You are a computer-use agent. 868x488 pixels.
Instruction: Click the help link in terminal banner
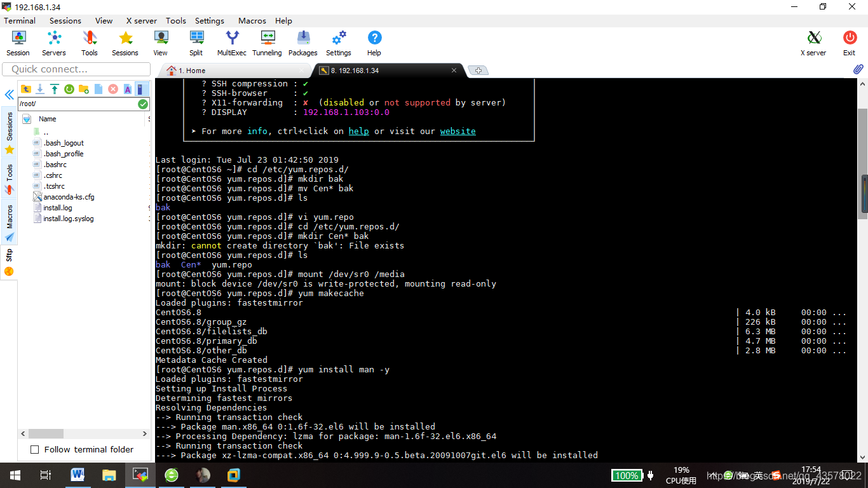coord(358,131)
